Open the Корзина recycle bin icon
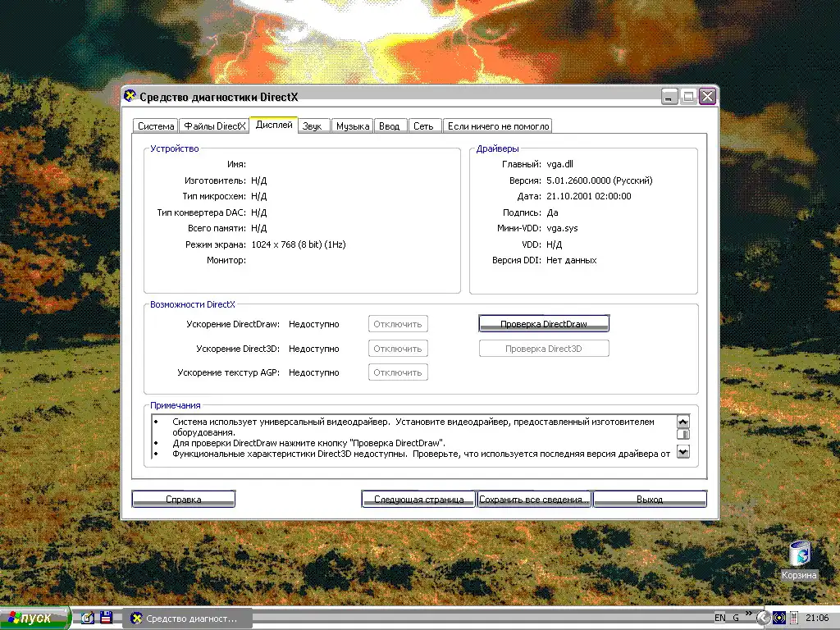 (799, 555)
